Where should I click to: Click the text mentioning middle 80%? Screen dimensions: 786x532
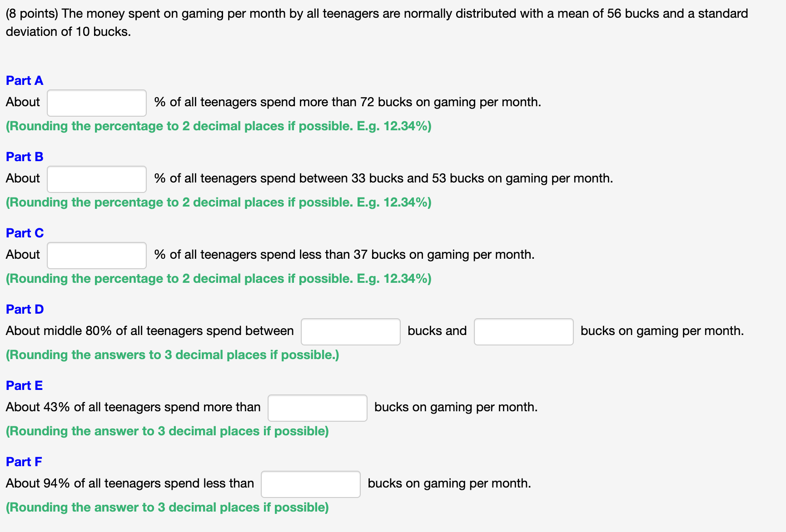pos(150,331)
